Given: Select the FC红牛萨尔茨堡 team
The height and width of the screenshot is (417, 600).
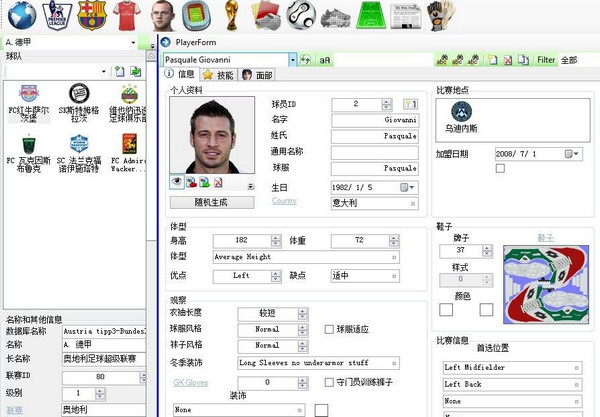Looking at the screenshot, I should [x=29, y=103].
